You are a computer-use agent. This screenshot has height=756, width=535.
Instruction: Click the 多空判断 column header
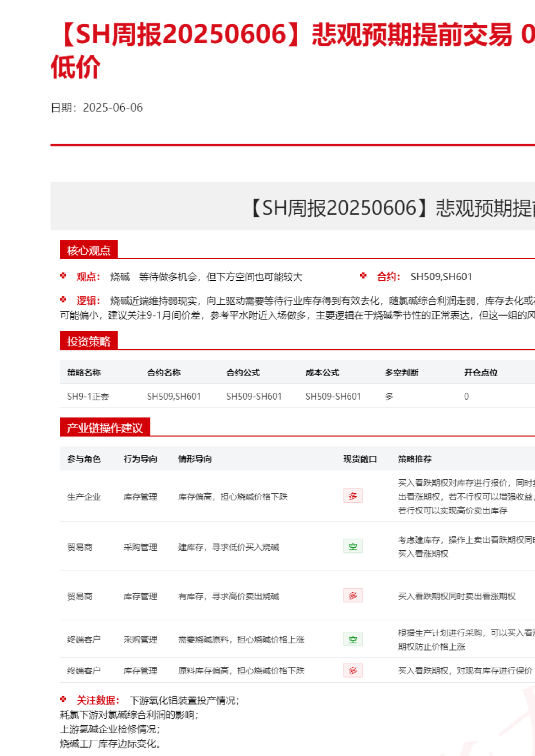401,373
